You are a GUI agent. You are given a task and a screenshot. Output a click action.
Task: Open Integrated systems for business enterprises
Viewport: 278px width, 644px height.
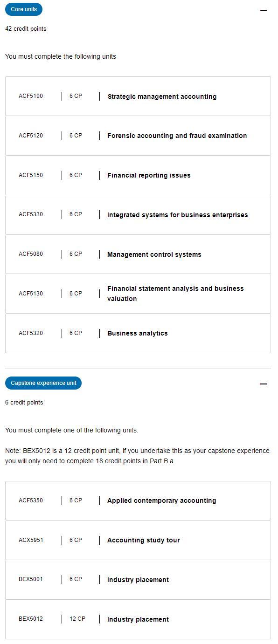point(138,215)
